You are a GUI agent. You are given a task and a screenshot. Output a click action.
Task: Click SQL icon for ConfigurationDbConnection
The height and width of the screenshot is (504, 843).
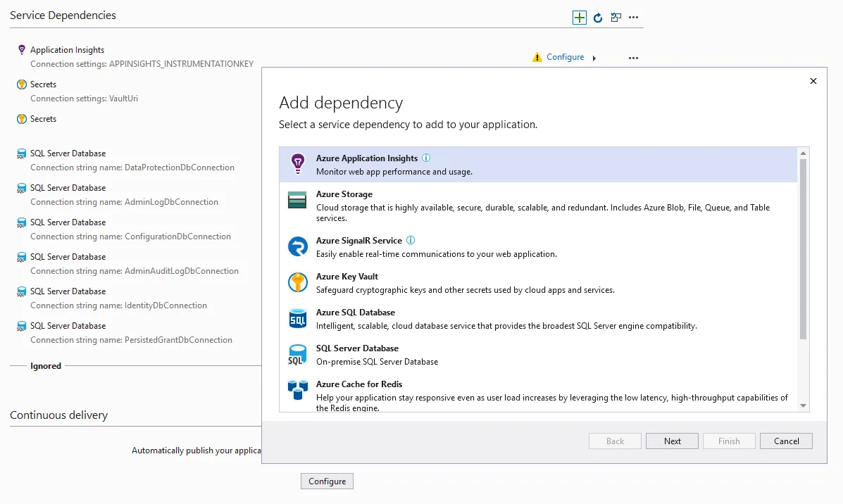tap(22, 222)
